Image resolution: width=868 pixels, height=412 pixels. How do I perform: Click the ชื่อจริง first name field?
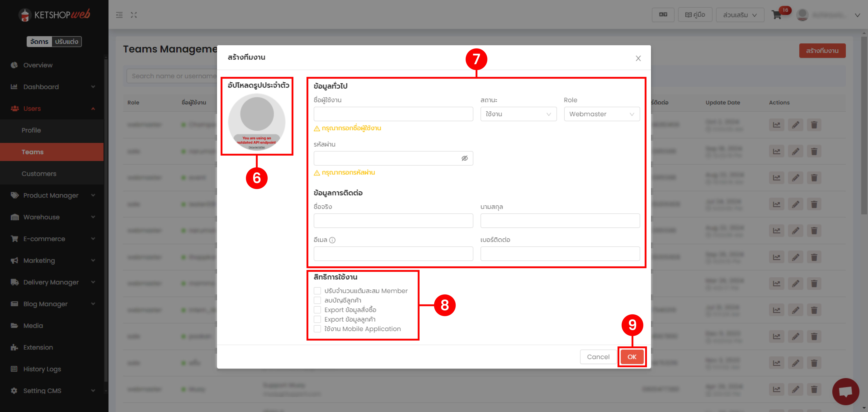click(x=393, y=221)
